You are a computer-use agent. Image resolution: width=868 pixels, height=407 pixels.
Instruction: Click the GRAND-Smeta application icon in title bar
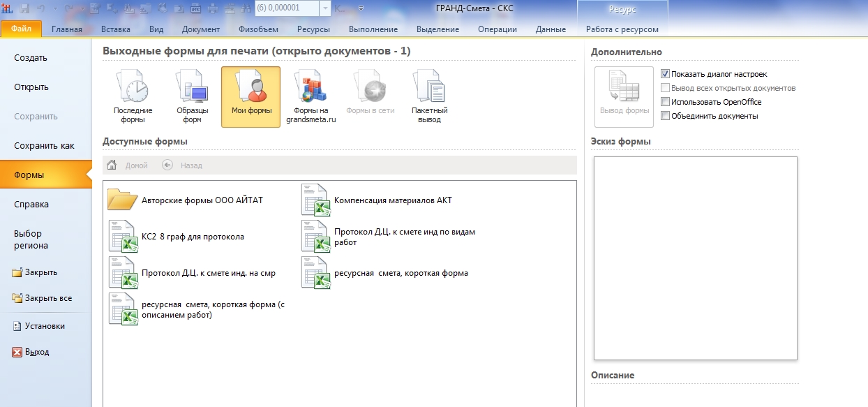pos(7,8)
